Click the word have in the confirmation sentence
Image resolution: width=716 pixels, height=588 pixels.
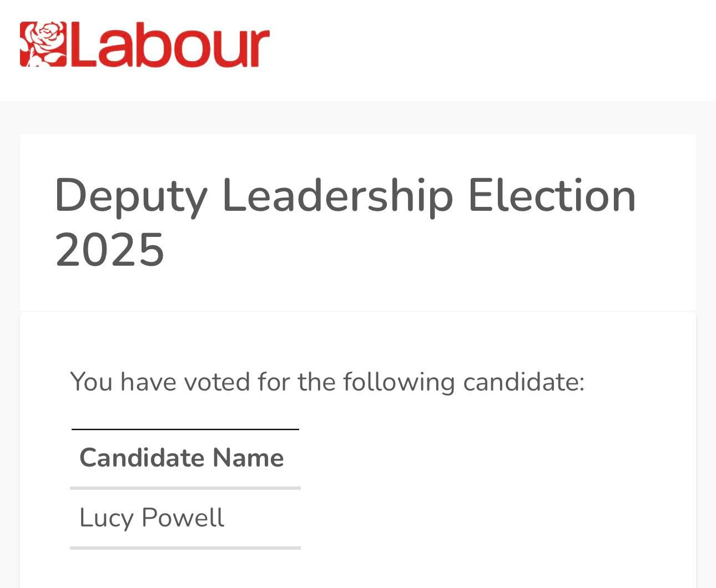pos(148,382)
